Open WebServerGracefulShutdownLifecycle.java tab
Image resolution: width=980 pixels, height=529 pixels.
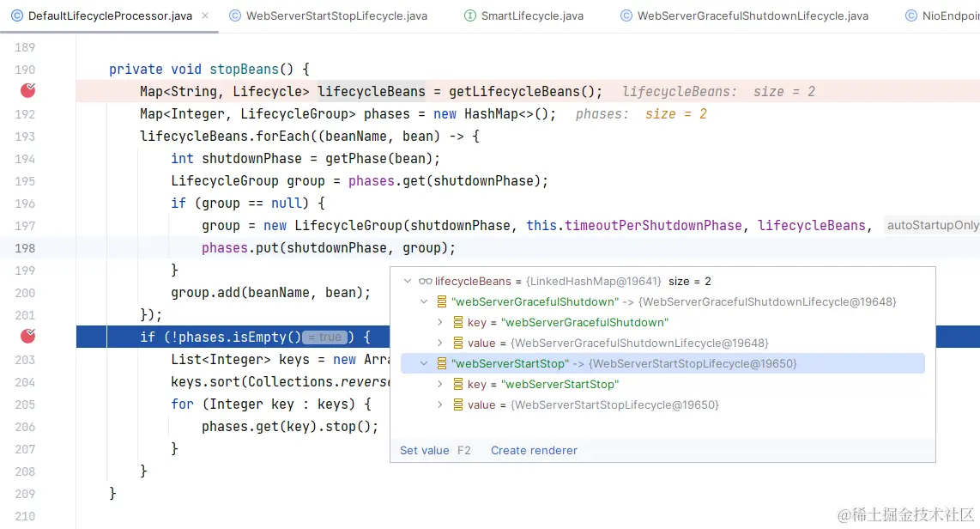753,15
